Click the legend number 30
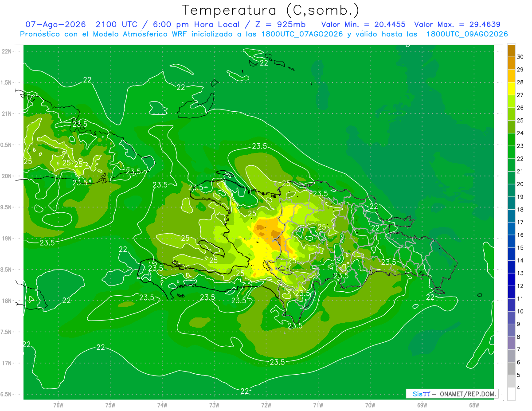The height and width of the screenshot is (411, 532). pyautogui.click(x=520, y=57)
